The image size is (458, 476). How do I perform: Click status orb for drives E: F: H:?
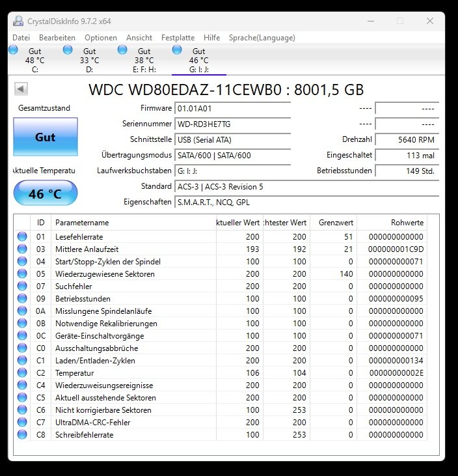click(x=122, y=49)
